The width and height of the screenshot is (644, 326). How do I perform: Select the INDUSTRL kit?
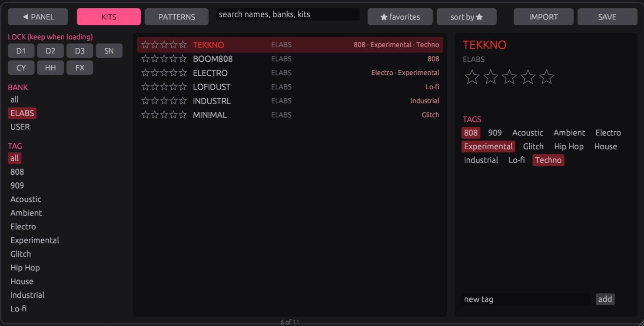point(290,101)
